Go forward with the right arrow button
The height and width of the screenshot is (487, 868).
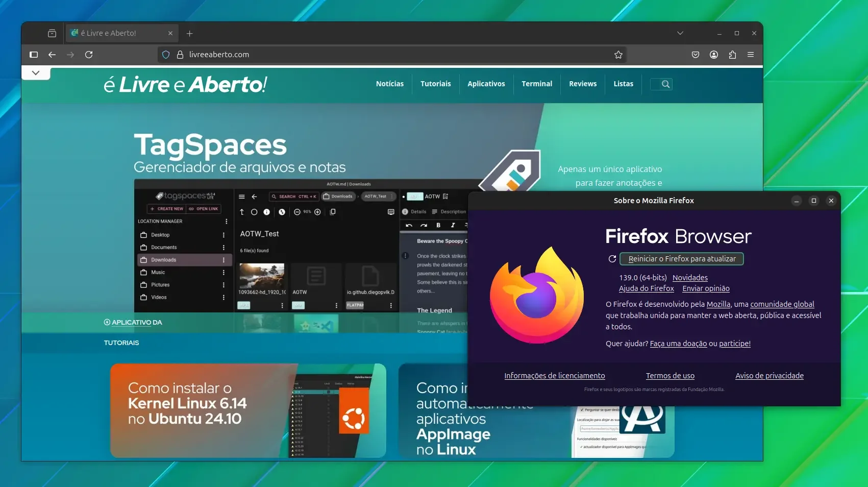(x=70, y=55)
